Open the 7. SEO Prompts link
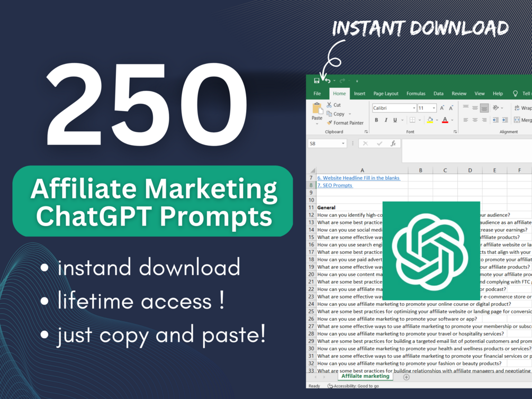532x399 pixels. tap(335, 185)
